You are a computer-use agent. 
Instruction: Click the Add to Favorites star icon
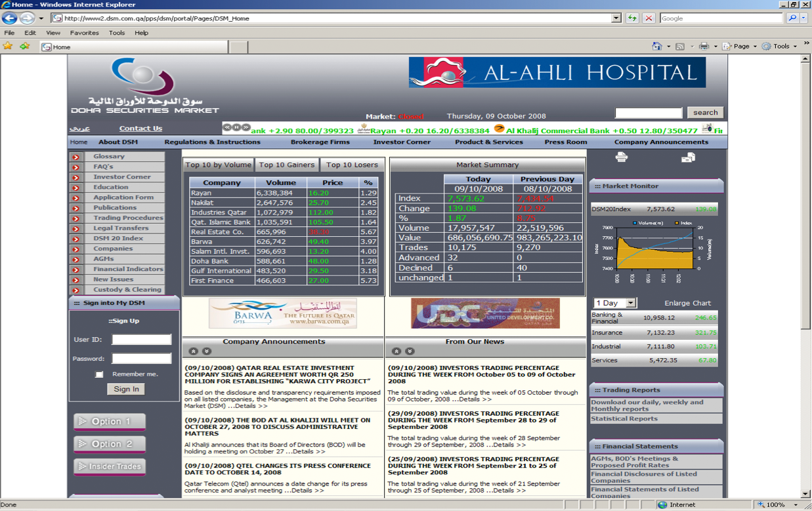[x=24, y=47]
